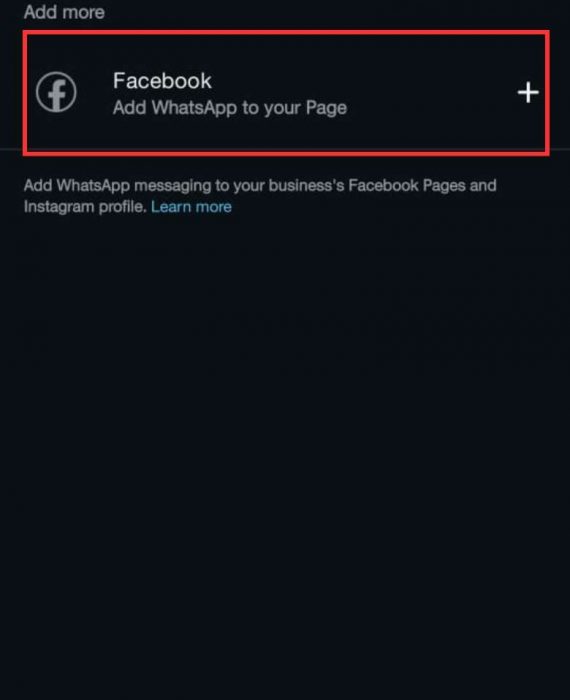The width and height of the screenshot is (570, 700).
Task: Tap the word 'business's' in the description
Action: coord(307,185)
